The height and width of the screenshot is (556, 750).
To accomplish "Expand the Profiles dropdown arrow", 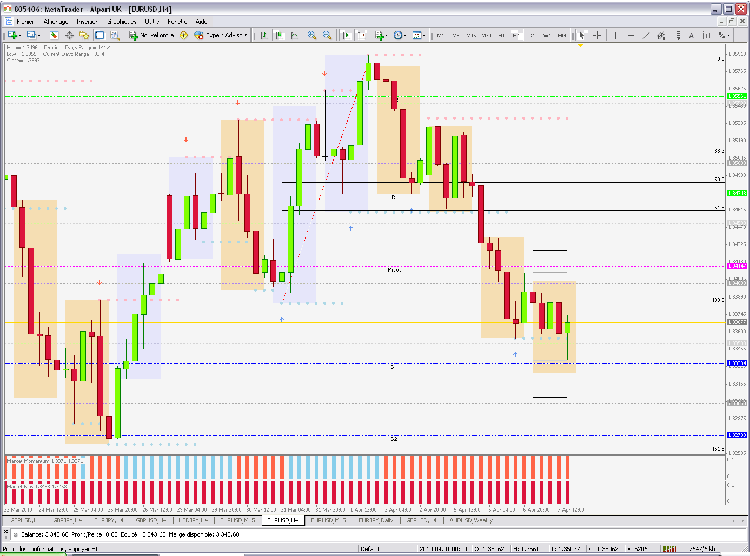I will coord(39,35).
